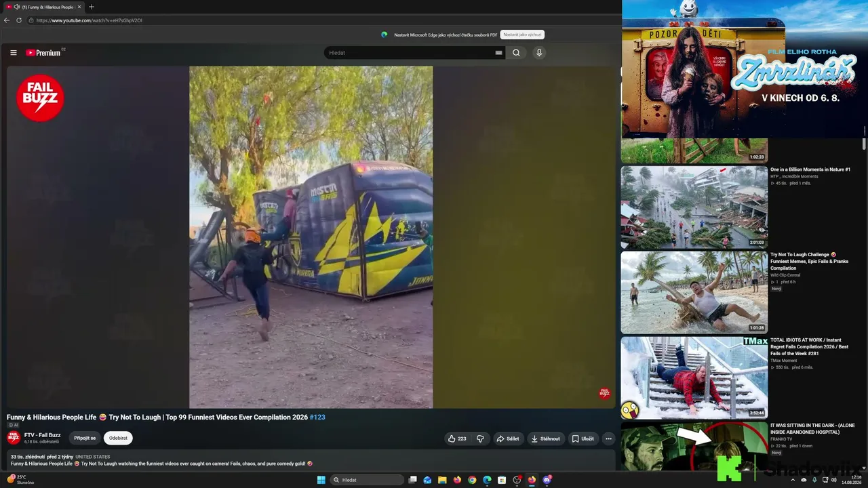868x488 pixels.
Task: Visit Wild Clip Central channel
Action: [785, 275]
